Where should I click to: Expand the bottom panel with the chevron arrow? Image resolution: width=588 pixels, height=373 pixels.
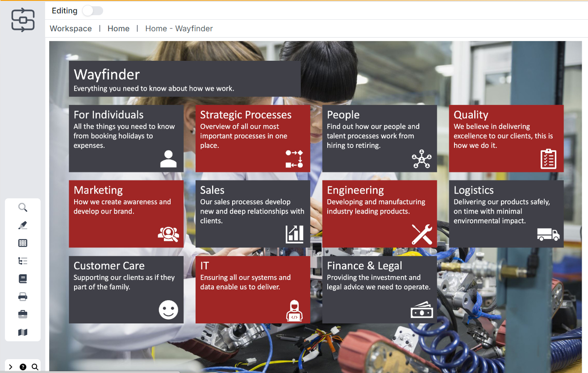tap(10, 366)
